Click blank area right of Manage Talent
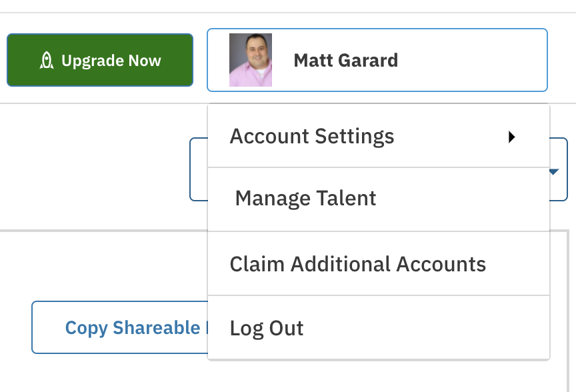The height and width of the screenshot is (392, 576). [461, 199]
